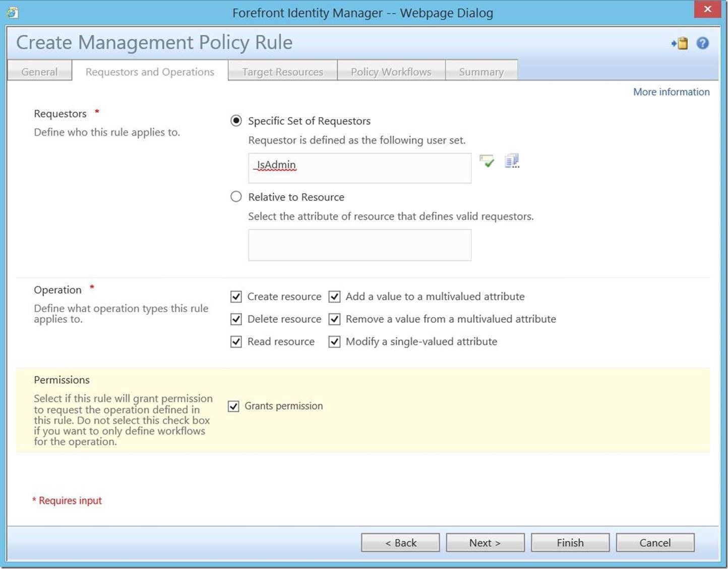Click the help question mark icon
Screen dimensions: 728x569
pos(702,43)
